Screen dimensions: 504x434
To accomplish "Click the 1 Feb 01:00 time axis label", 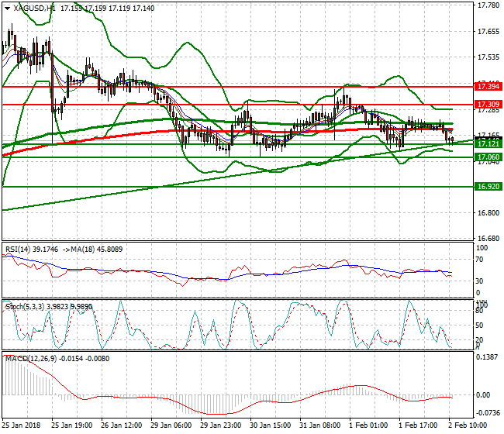I will [368, 425].
